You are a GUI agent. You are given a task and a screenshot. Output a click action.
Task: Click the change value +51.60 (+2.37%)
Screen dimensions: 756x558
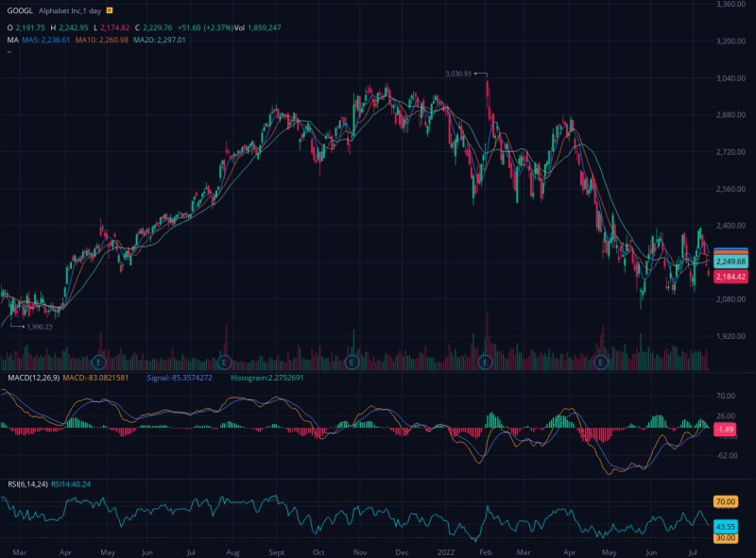pyautogui.click(x=205, y=28)
